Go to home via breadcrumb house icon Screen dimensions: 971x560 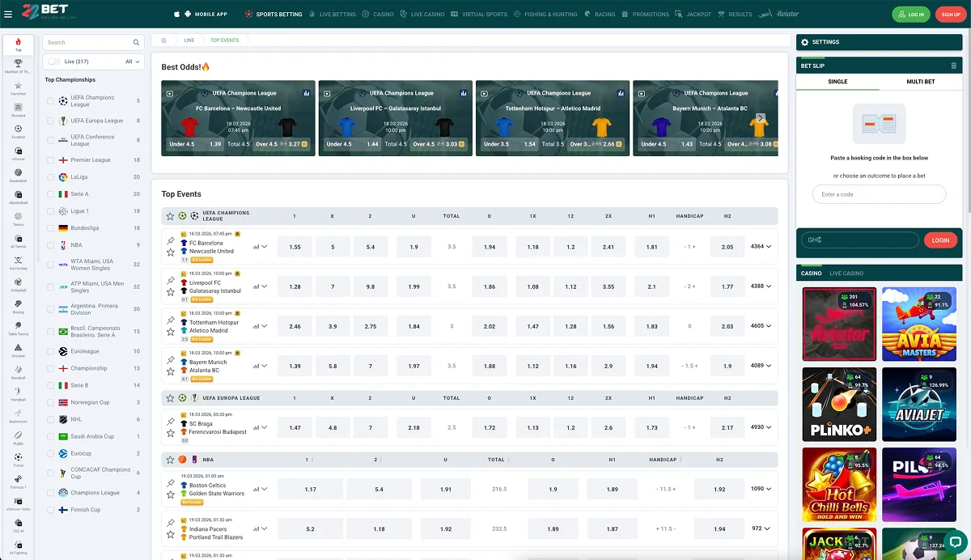tap(163, 40)
